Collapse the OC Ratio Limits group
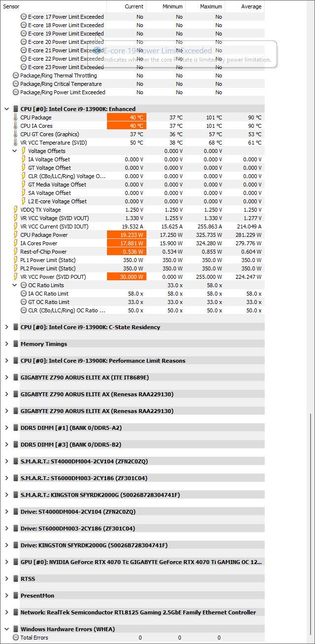This screenshot has height=644, width=315. [15, 285]
